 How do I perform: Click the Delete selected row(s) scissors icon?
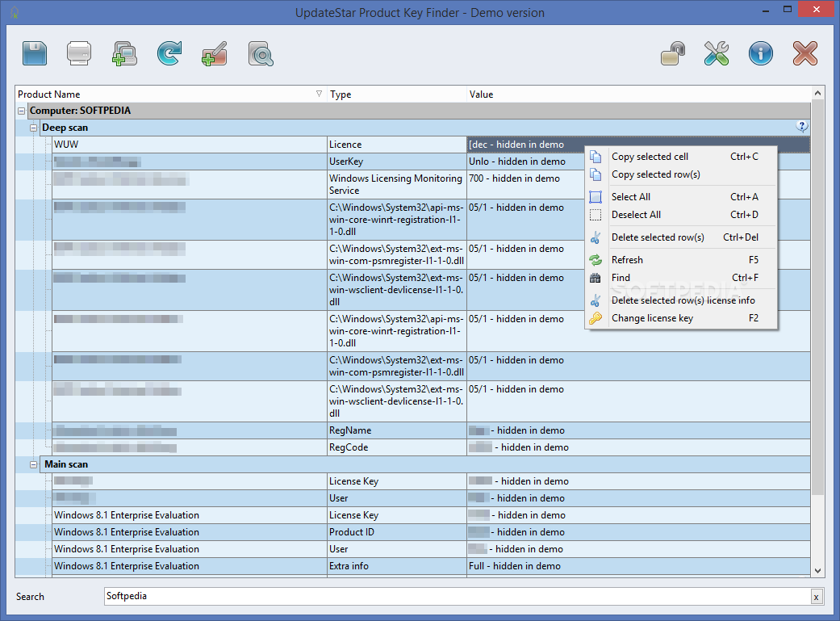(596, 237)
